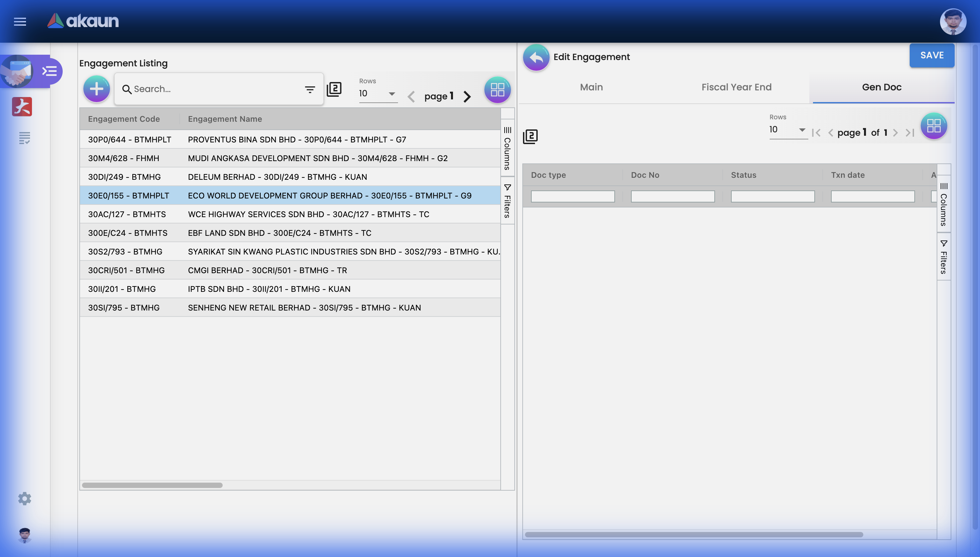
Task: Click the grid view icon in Gen Doc panel
Action: pos(933,126)
